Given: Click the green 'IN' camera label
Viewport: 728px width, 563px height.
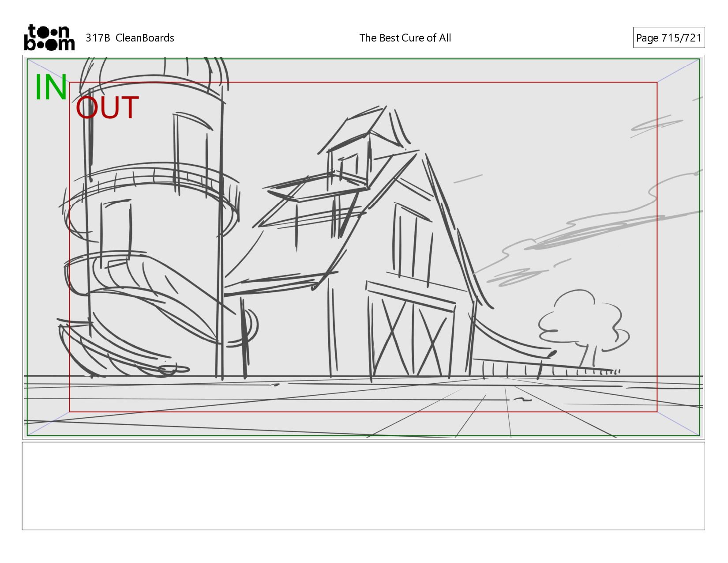Looking at the screenshot, I should point(51,87).
